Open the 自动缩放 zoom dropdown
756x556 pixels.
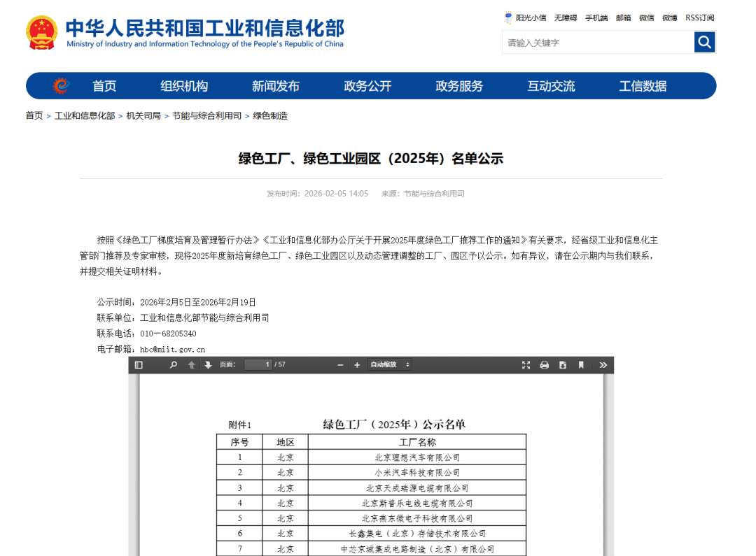click(390, 364)
